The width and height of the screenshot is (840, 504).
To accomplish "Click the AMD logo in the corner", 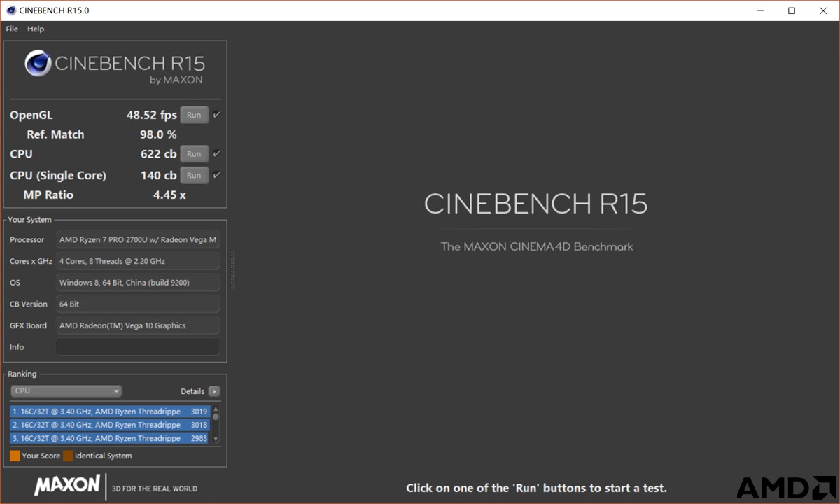I will (x=786, y=488).
